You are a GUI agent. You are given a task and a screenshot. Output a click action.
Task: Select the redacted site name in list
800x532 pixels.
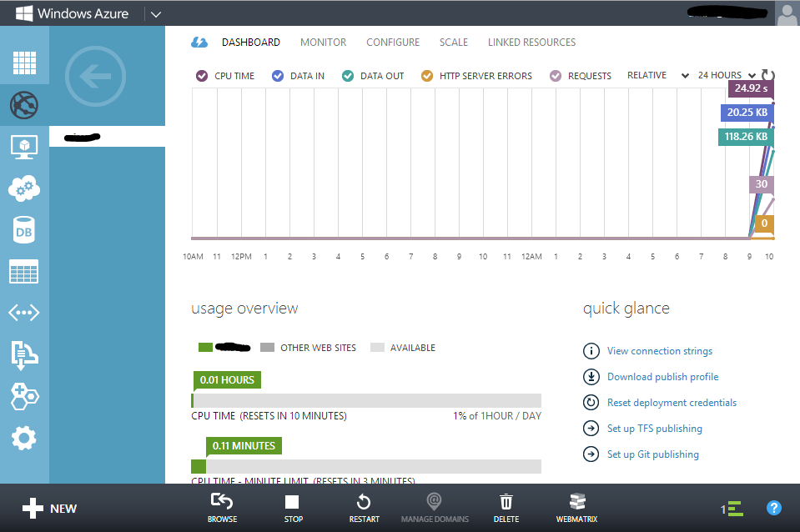click(x=107, y=137)
